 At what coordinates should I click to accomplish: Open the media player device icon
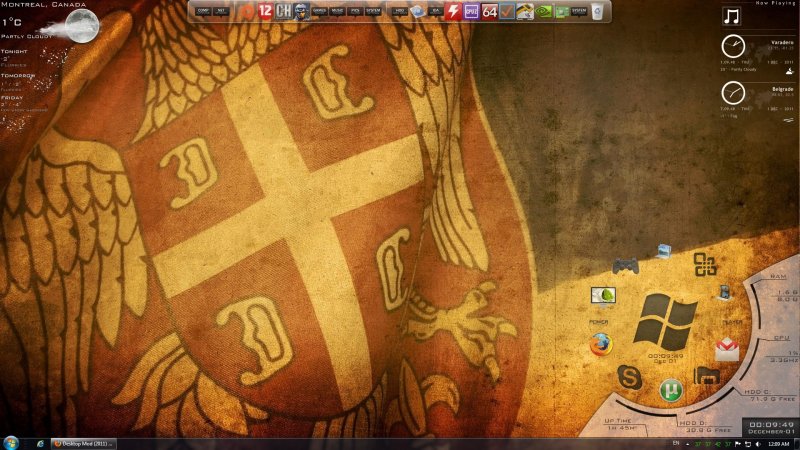click(724, 293)
